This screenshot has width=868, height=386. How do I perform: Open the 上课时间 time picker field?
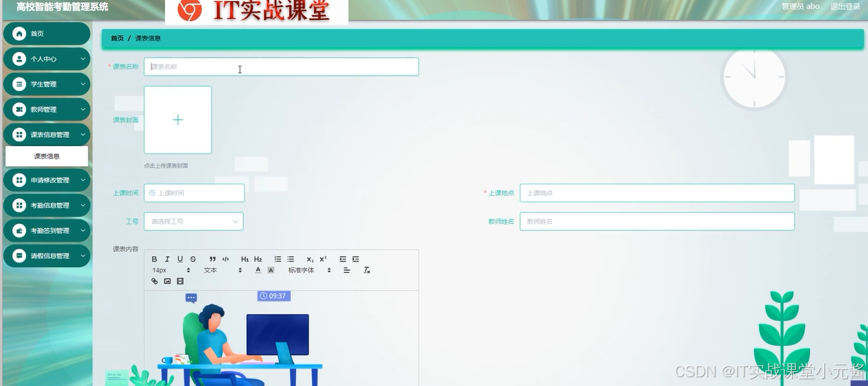(194, 193)
